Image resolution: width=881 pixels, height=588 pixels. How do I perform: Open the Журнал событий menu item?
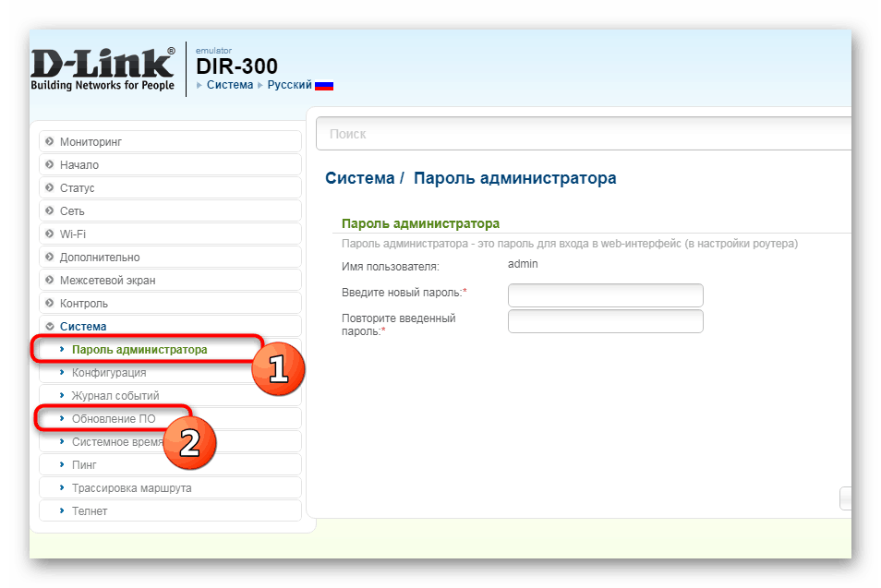pos(170,395)
